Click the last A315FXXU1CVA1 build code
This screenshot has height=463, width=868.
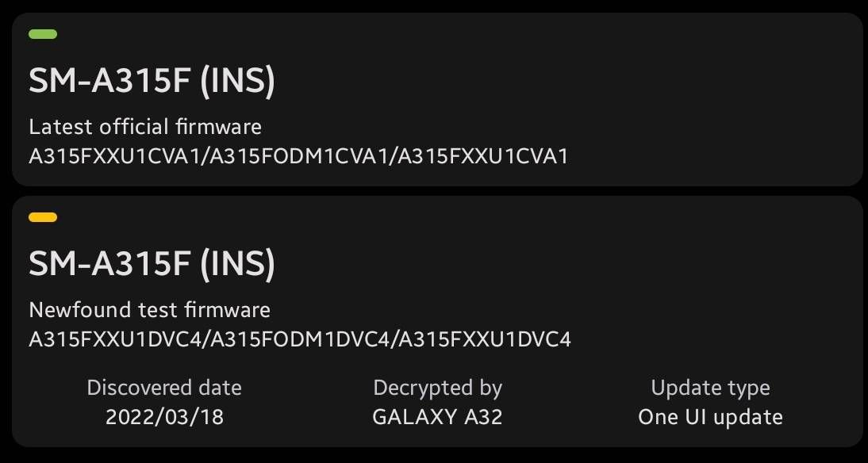(483, 156)
